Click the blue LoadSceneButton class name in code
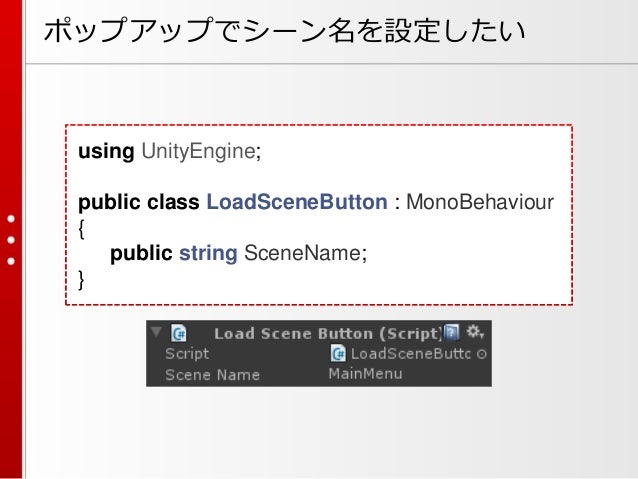Image resolution: width=638 pixels, height=479 pixels. (x=297, y=202)
